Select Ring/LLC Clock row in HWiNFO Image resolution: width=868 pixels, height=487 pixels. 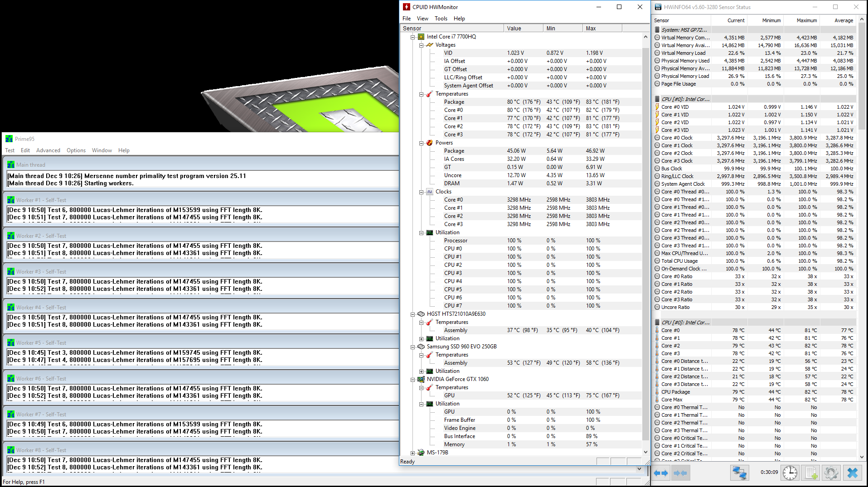point(755,176)
